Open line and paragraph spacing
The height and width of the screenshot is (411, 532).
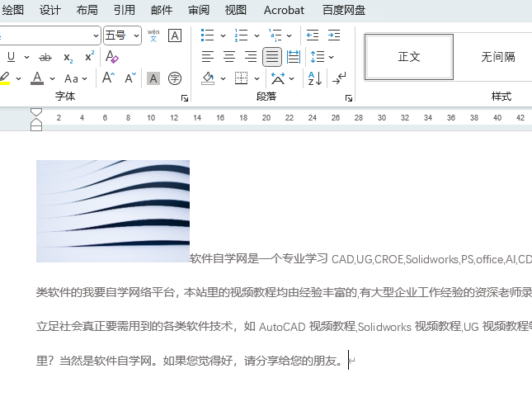click(x=318, y=57)
